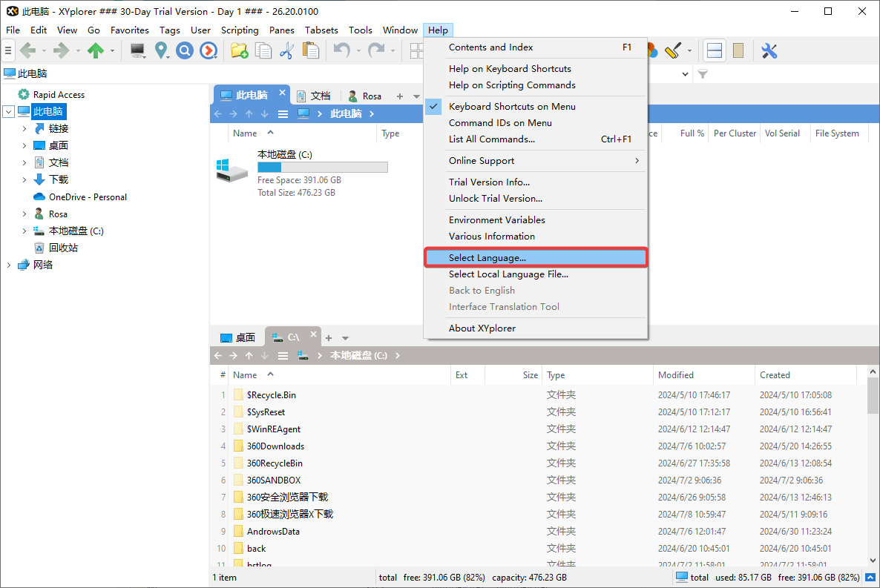Switch to the 文档 tab

(313, 96)
